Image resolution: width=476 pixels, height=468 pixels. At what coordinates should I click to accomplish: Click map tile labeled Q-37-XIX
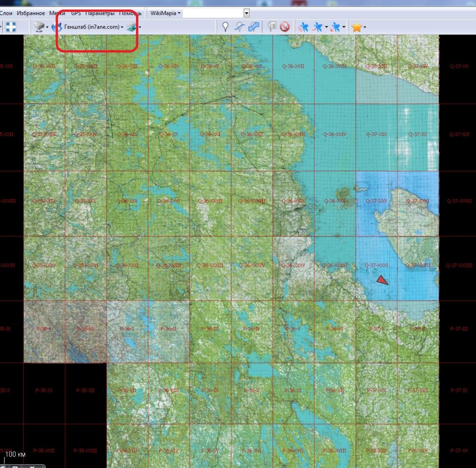[x=376, y=135]
